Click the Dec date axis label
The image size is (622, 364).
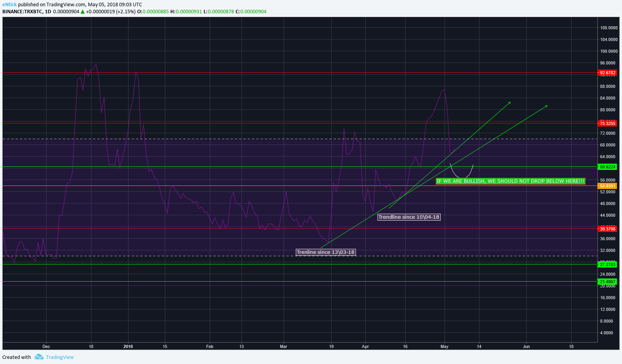[x=46, y=346]
